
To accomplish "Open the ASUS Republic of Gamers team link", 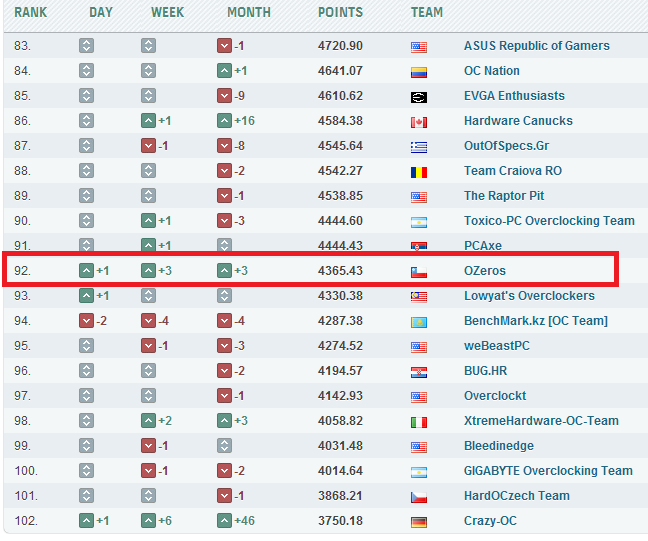I will (x=536, y=46).
